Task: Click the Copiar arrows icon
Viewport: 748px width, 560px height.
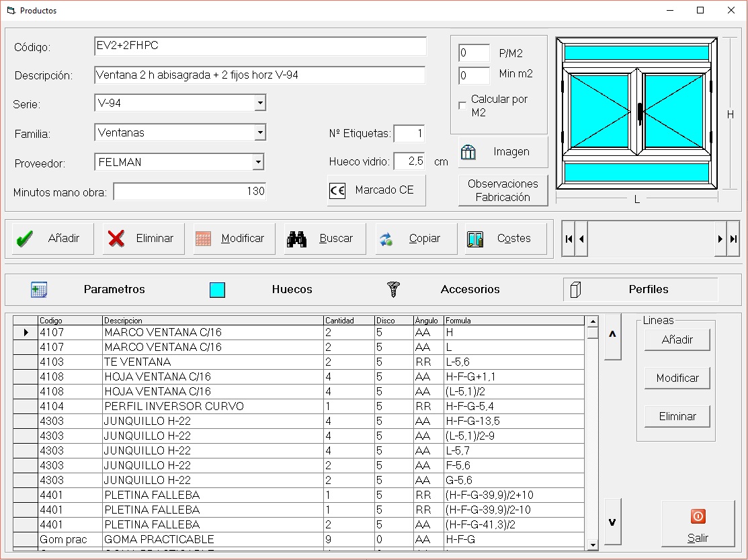Action: pos(386,239)
